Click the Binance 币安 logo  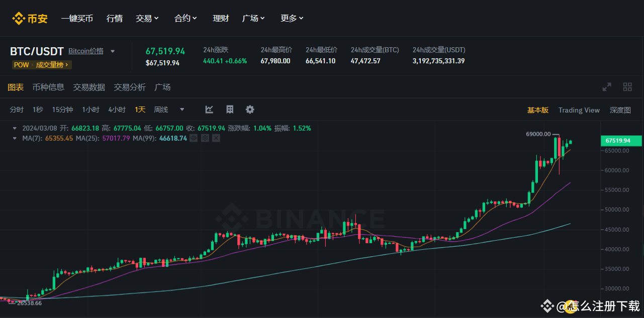30,18
